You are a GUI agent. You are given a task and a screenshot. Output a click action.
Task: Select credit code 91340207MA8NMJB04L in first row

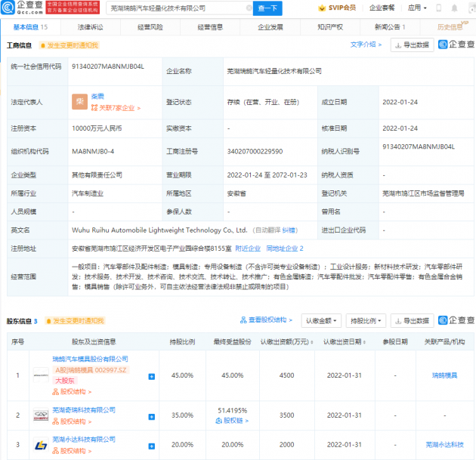pyautogui.click(x=108, y=66)
